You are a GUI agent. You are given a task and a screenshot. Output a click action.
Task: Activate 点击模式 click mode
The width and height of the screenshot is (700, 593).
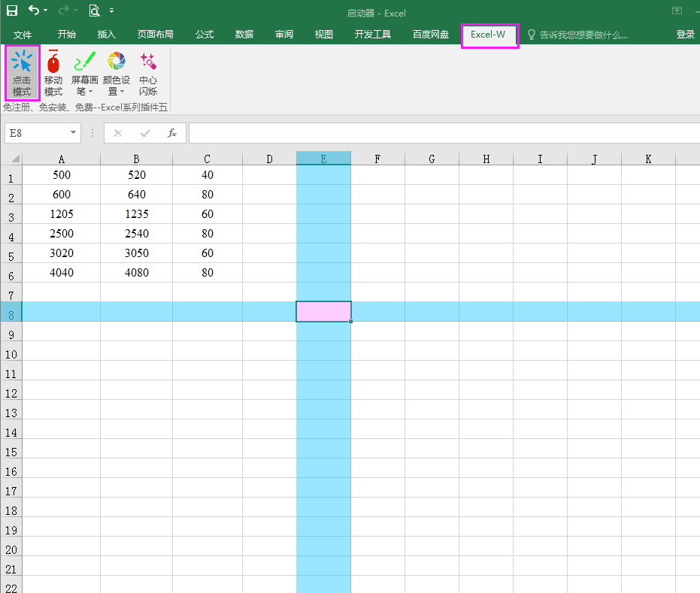point(22,73)
